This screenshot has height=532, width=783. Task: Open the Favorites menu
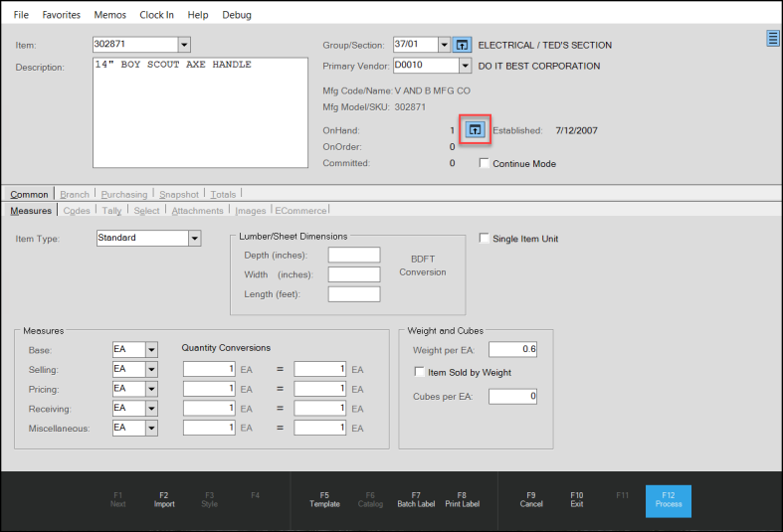(61, 15)
